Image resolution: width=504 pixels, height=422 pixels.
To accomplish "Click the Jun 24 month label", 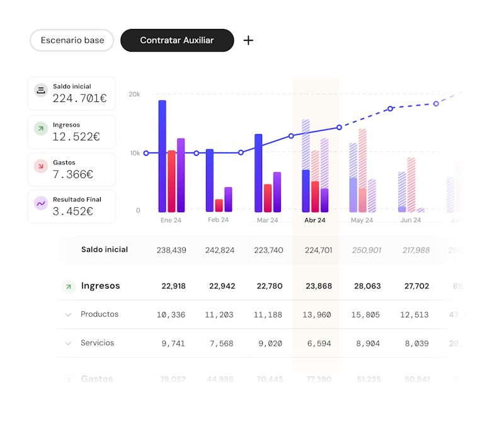I will (x=411, y=220).
